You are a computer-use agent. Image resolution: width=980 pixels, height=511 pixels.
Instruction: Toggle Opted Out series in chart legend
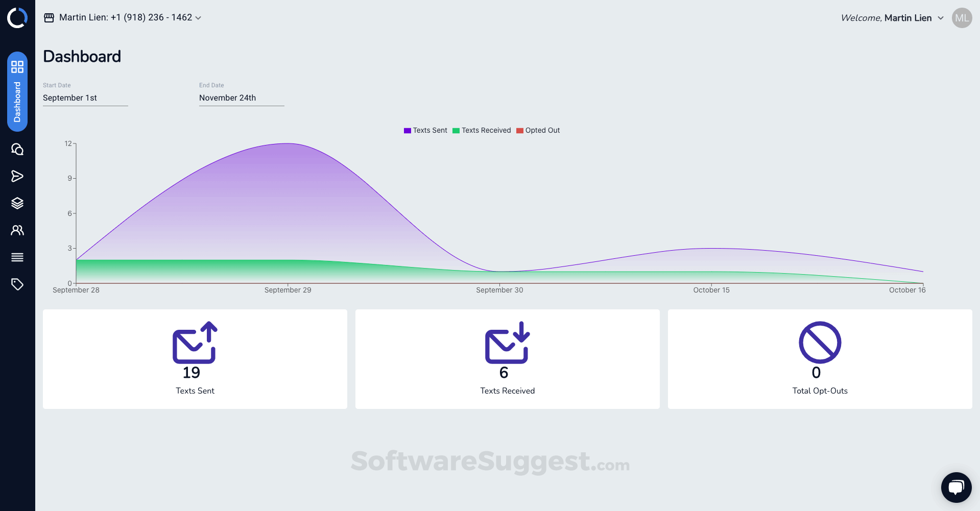(x=538, y=131)
